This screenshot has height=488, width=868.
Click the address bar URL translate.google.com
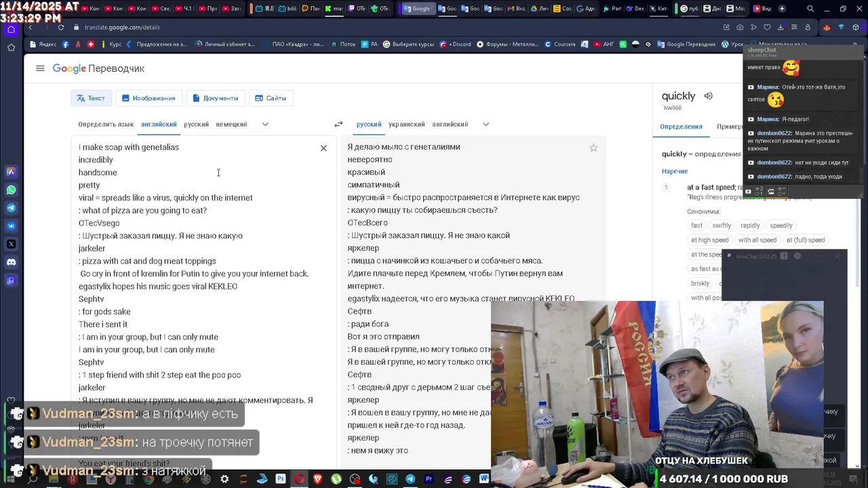122,27
